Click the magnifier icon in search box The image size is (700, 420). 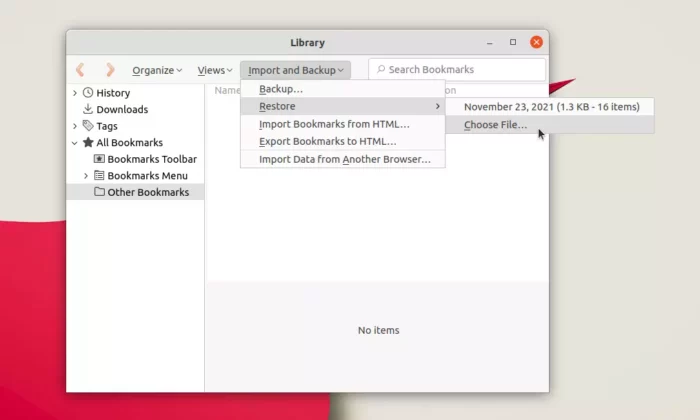[x=381, y=69]
